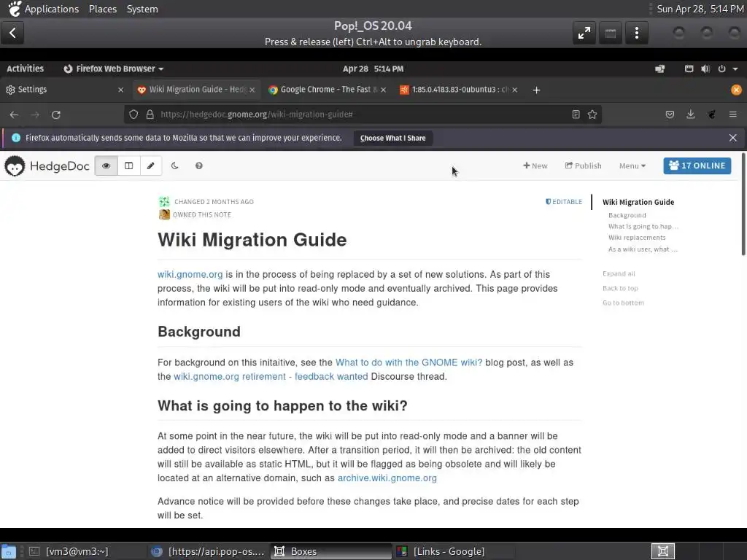Click the orange Firefox window close button

(x=736, y=90)
